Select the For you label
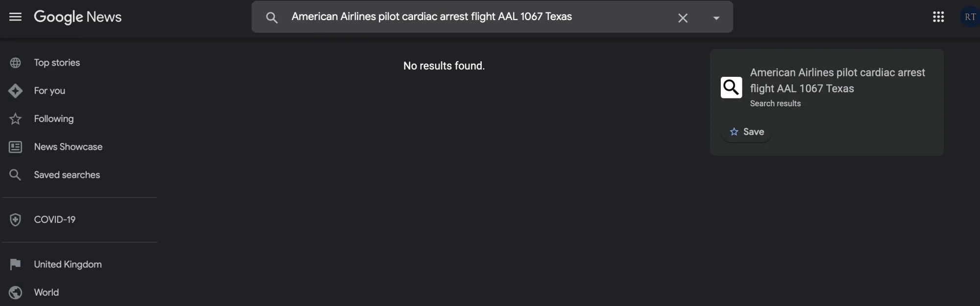Screen dimensions: 980x306 (x=49, y=91)
